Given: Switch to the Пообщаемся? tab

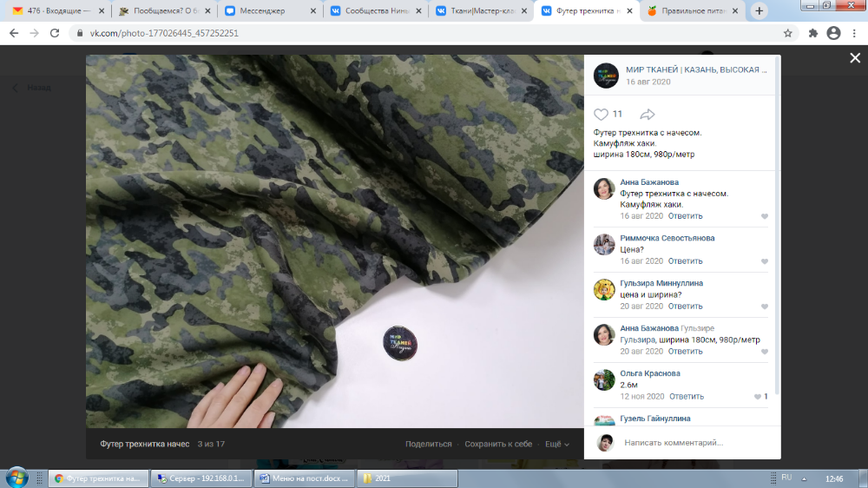Looking at the screenshot, I should click(x=164, y=11).
